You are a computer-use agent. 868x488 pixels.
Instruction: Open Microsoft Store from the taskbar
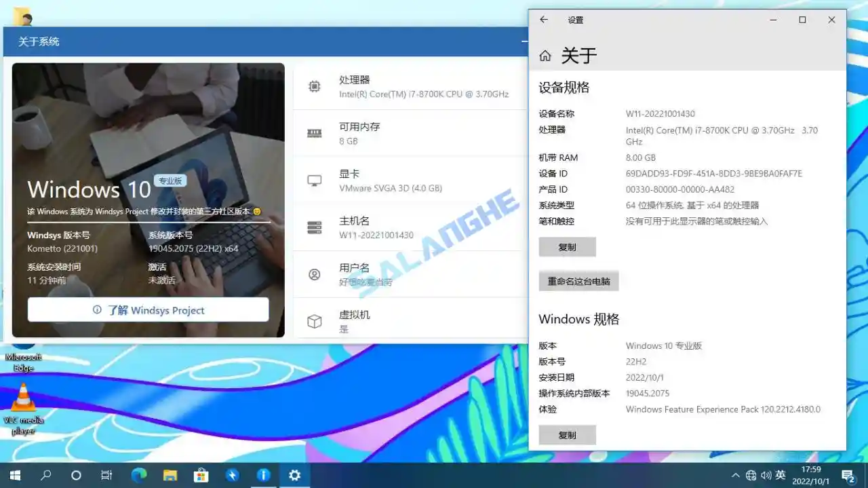(201, 475)
